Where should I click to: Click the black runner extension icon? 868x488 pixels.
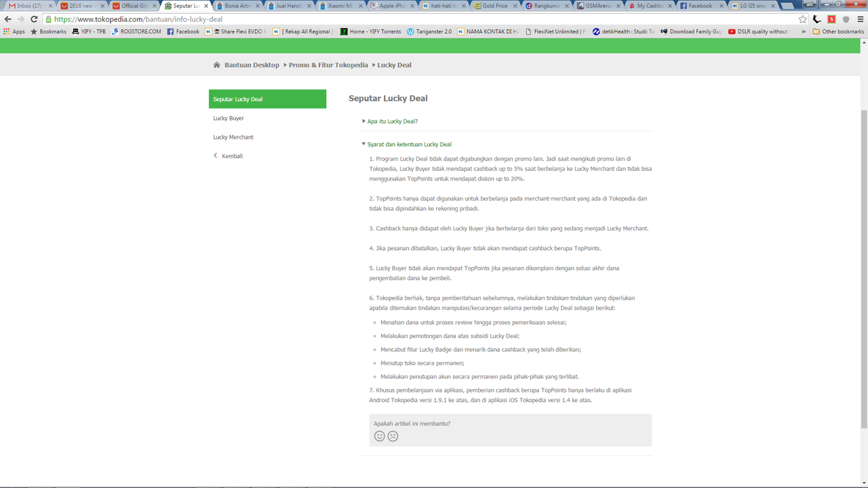(817, 20)
